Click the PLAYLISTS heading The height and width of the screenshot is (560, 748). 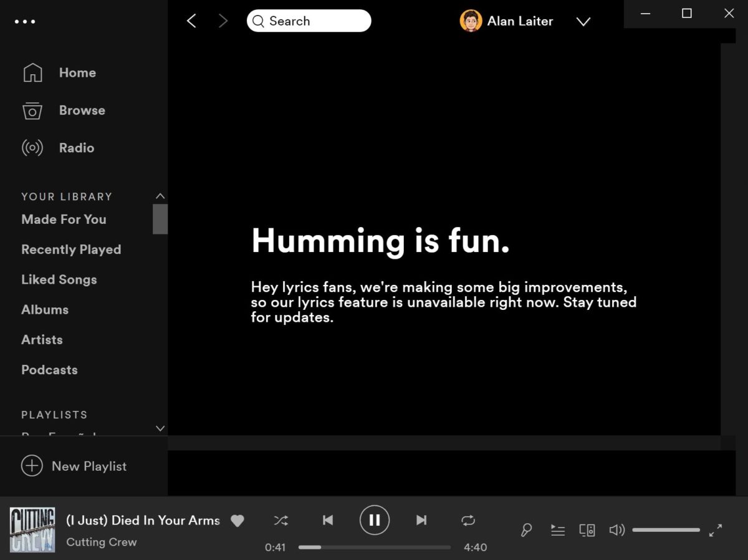[x=54, y=415]
